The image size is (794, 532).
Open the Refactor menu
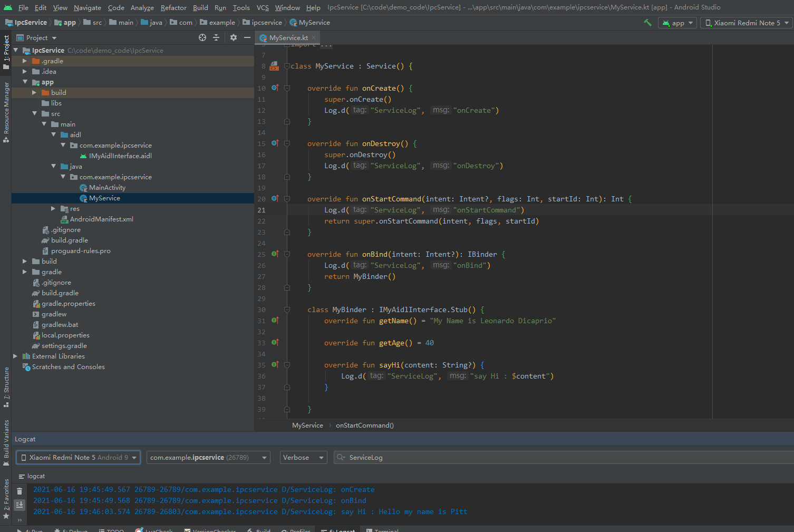tap(173, 7)
